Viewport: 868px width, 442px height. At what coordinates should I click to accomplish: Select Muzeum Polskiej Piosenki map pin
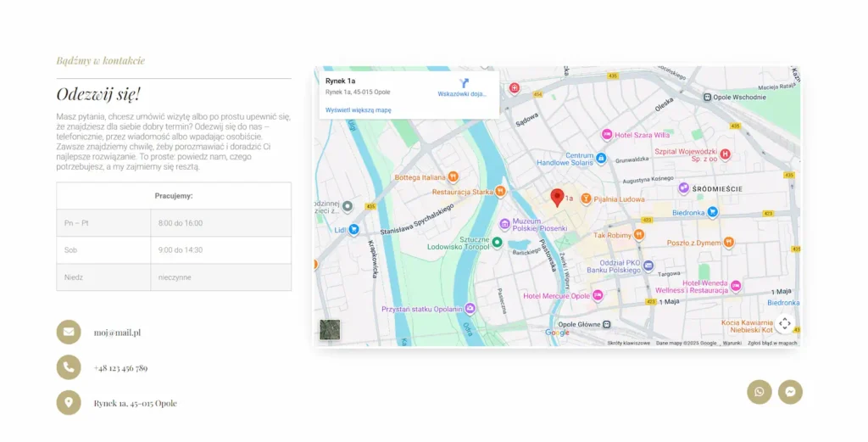pyautogui.click(x=505, y=224)
